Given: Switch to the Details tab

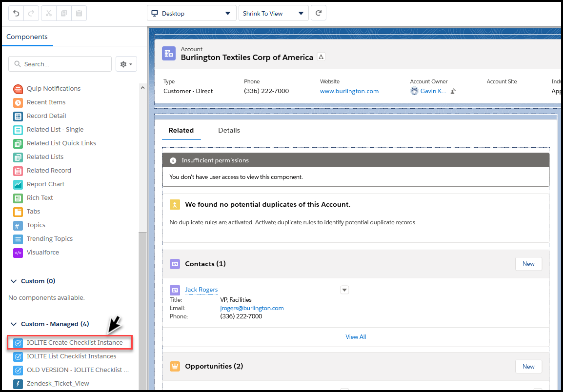Looking at the screenshot, I should click(229, 130).
